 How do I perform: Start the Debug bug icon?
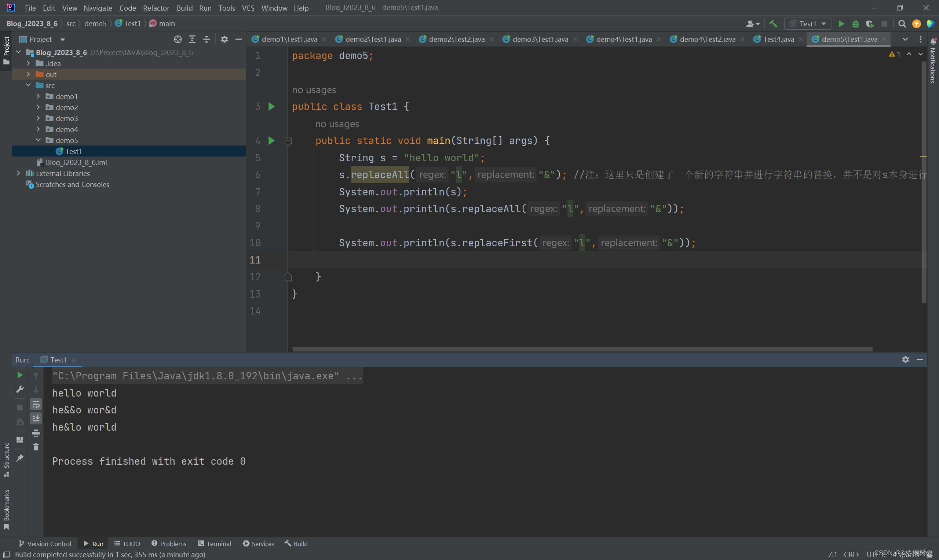point(856,24)
